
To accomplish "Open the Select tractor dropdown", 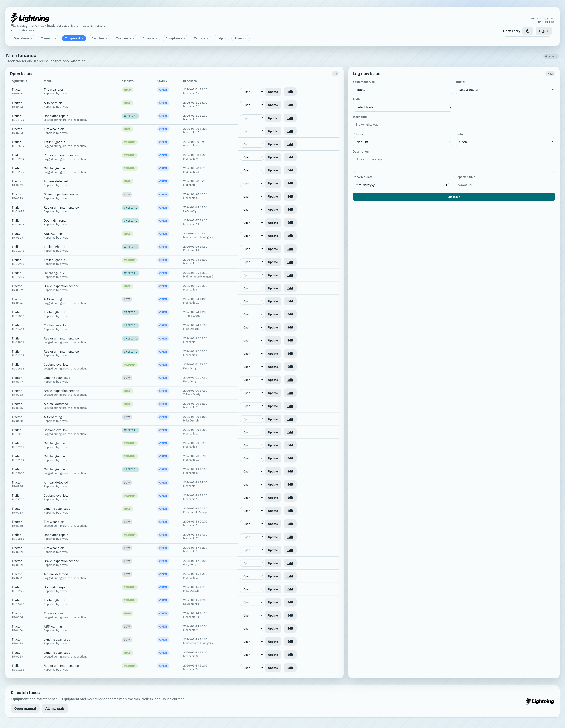I will [x=505, y=90].
